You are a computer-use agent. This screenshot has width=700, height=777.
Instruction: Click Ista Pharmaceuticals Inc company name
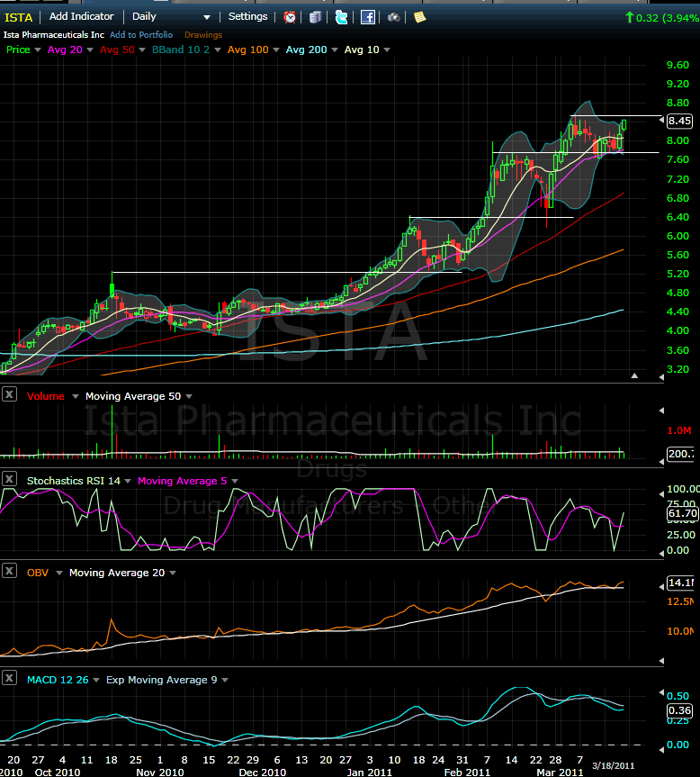click(x=54, y=35)
